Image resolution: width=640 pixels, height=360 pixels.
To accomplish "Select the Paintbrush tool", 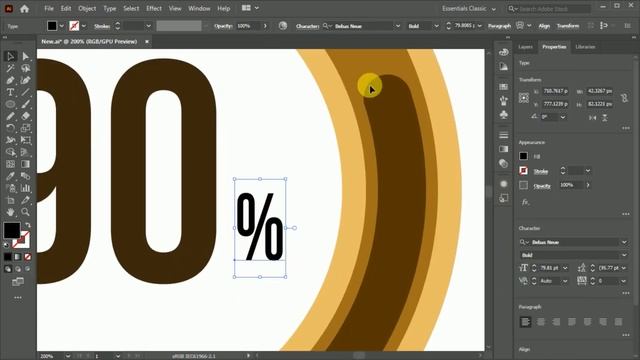I will 25,104.
